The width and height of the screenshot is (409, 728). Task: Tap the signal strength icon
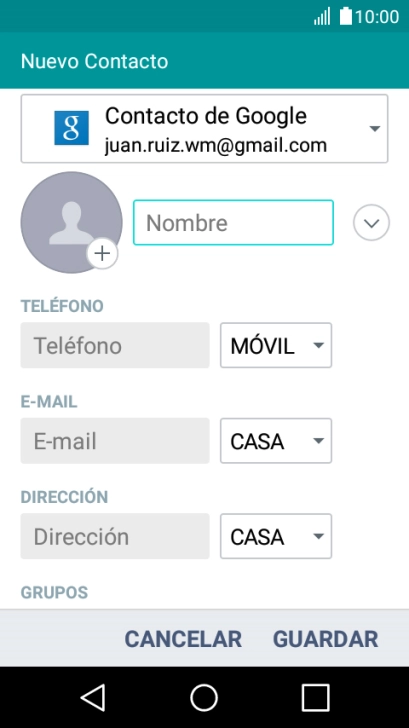(x=322, y=16)
